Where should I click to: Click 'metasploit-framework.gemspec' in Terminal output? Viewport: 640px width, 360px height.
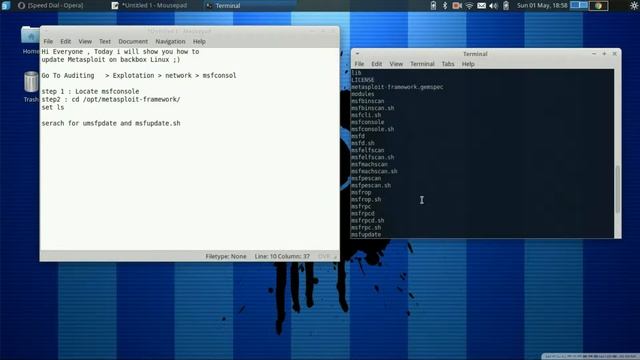[397, 87]
